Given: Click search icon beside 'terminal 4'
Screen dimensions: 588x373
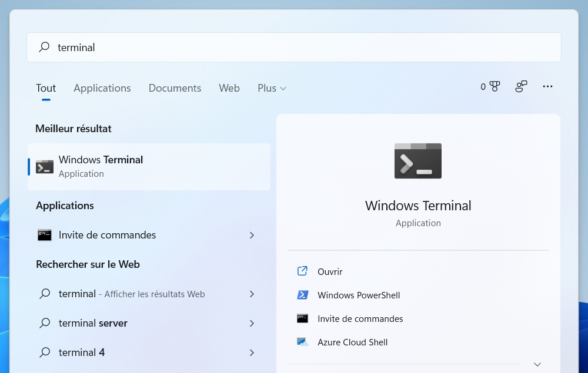Looking at the screenshot, I should [x=45, y=352].
